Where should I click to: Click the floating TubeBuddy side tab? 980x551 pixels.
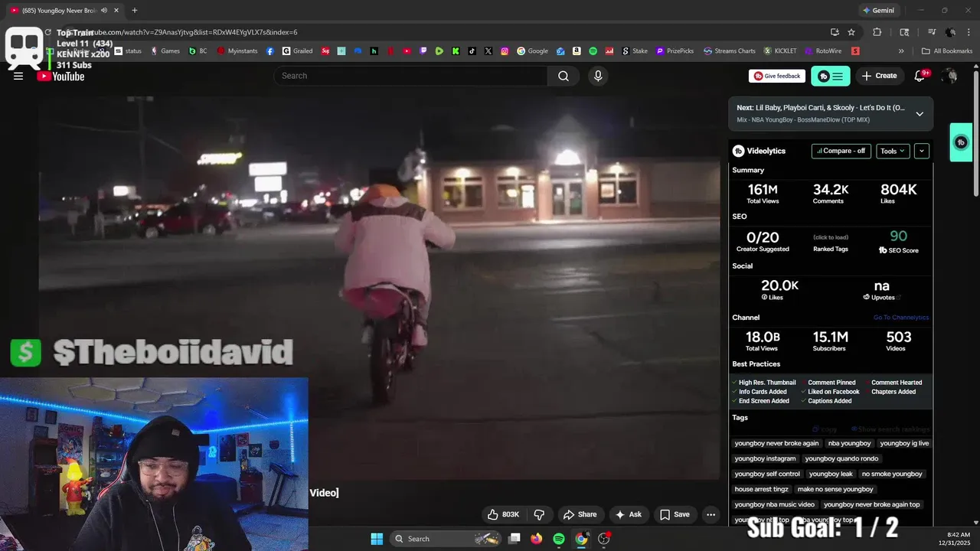point(961,142)
